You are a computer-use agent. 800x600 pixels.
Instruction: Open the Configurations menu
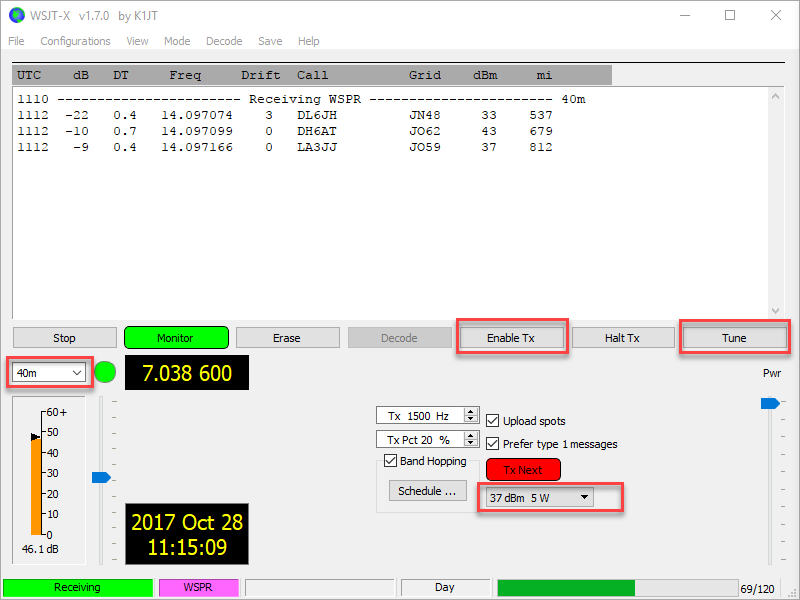(75, 41)
